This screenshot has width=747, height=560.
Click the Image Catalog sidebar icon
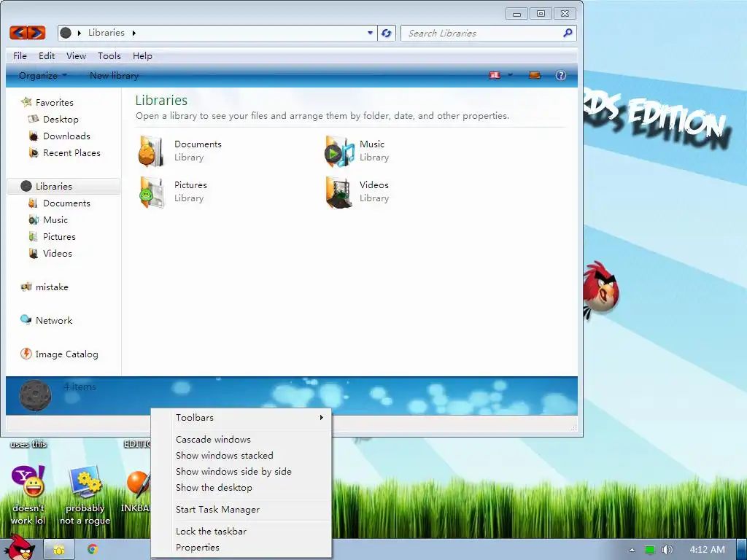[x=26, y=354]
